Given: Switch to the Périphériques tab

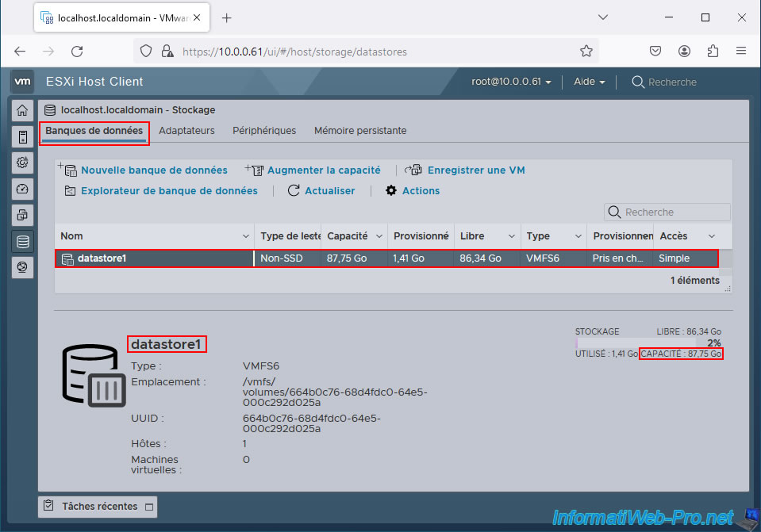Looking at the screenshot, I should pos(264,131).
